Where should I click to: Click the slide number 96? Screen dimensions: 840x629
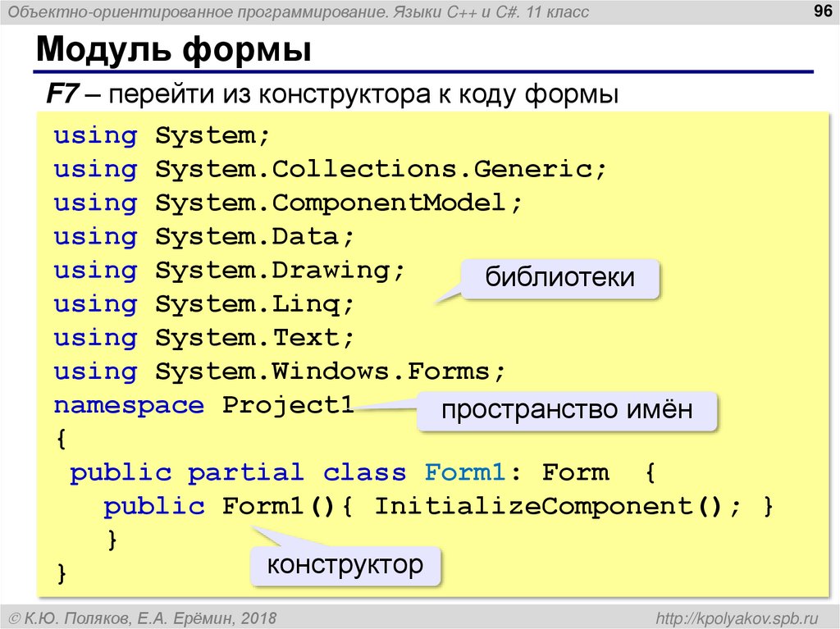(x=822, y=11)
